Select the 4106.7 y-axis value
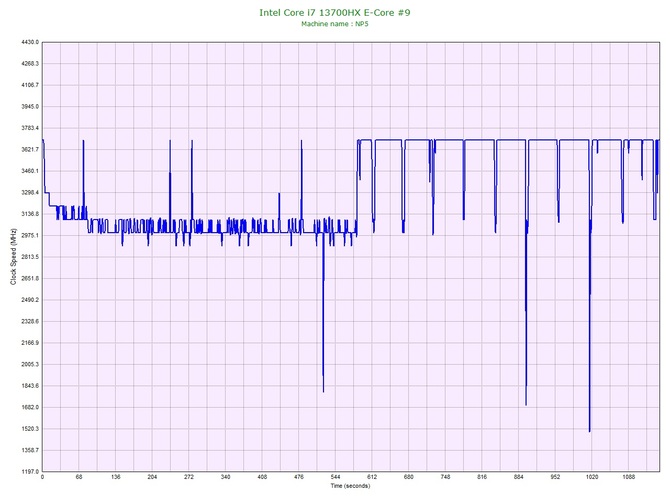This screenshot has width=670, height=503. point(30,85)
